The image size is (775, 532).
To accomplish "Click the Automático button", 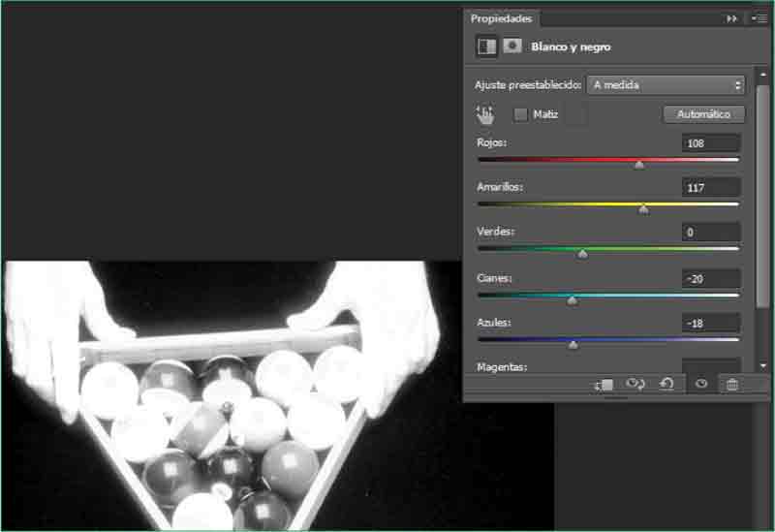I will [x=703, y=114].
